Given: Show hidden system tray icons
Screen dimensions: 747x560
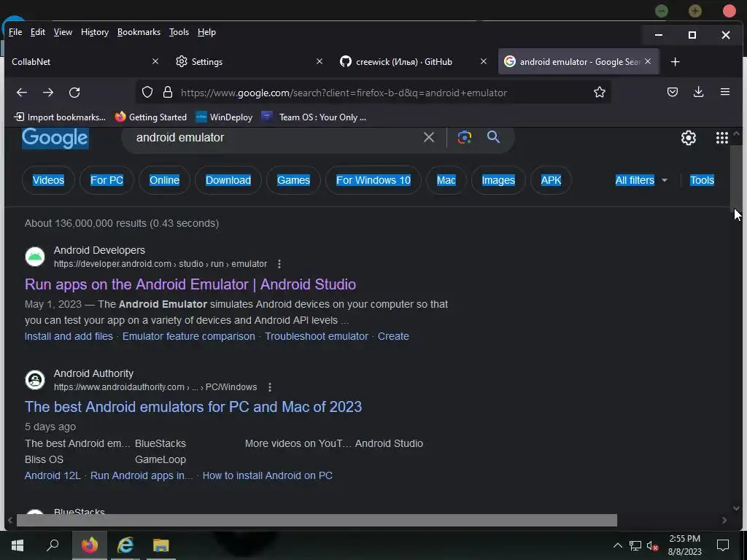Looking at the screenshot, I should [617, 545].
